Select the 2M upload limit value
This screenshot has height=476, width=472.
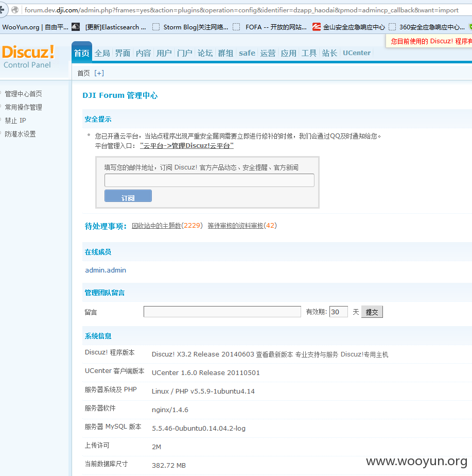coord(156,447)
